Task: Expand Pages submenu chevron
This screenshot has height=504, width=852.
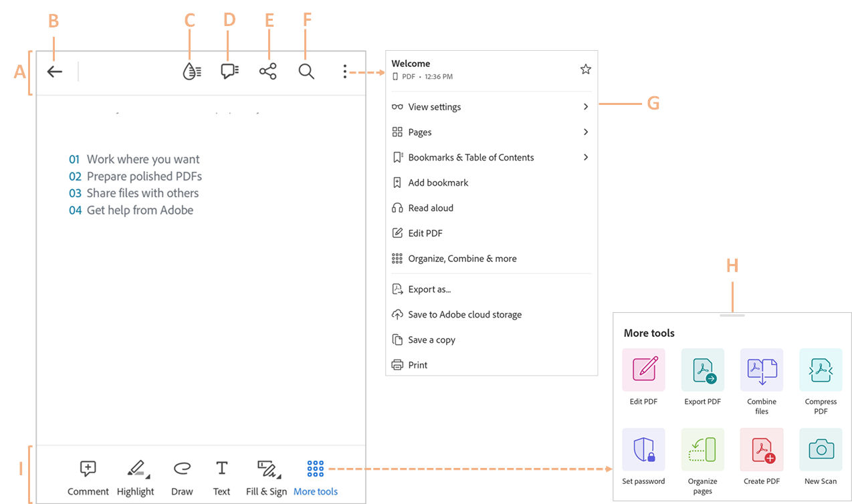Action: pyautogui.click(x=586, y=132)
